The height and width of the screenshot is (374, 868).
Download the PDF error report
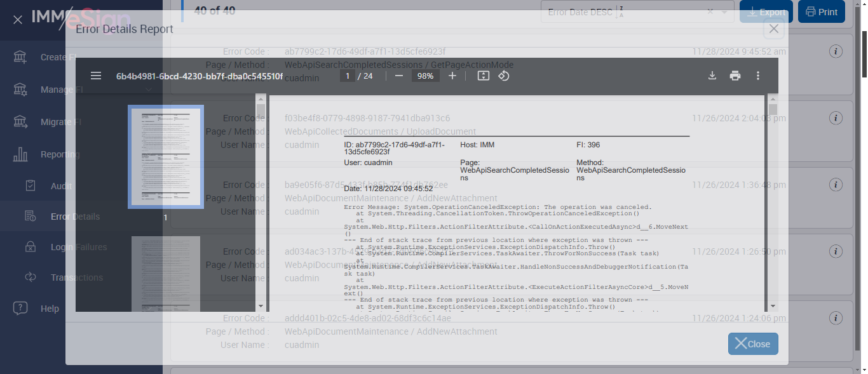click(712, 76)
